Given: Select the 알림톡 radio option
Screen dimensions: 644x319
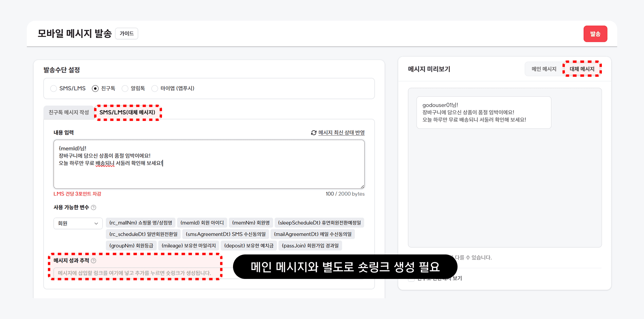Looking at the screenshot, I should coord(125,89).
